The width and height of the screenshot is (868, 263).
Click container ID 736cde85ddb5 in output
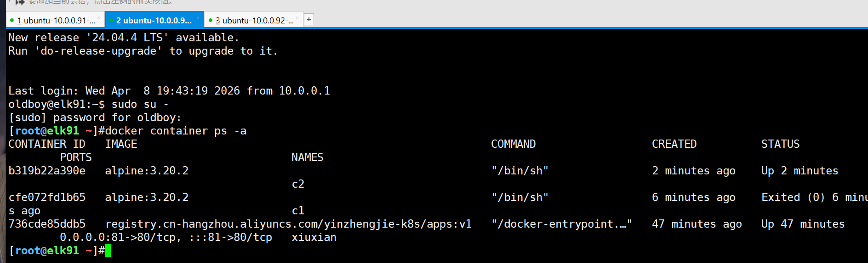click(x=47, y=224)
